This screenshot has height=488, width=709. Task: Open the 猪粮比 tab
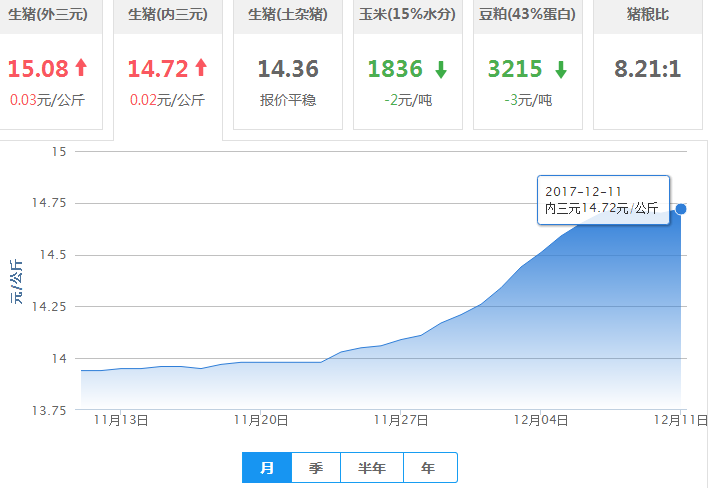tap(648, 17)
